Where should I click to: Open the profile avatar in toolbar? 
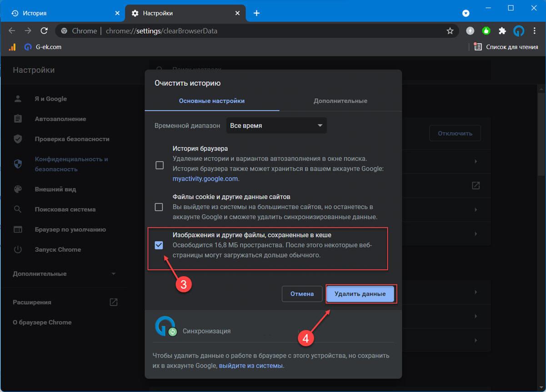coord(519,31)
